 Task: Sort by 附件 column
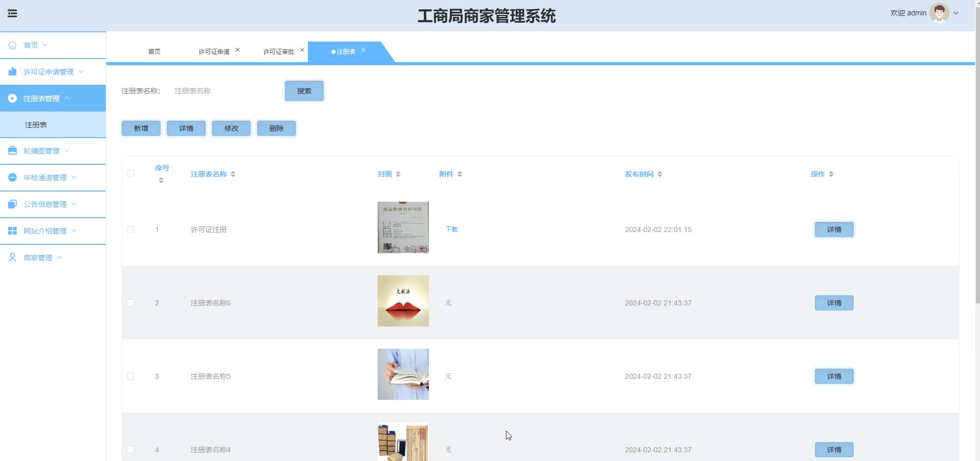[460, 174]
